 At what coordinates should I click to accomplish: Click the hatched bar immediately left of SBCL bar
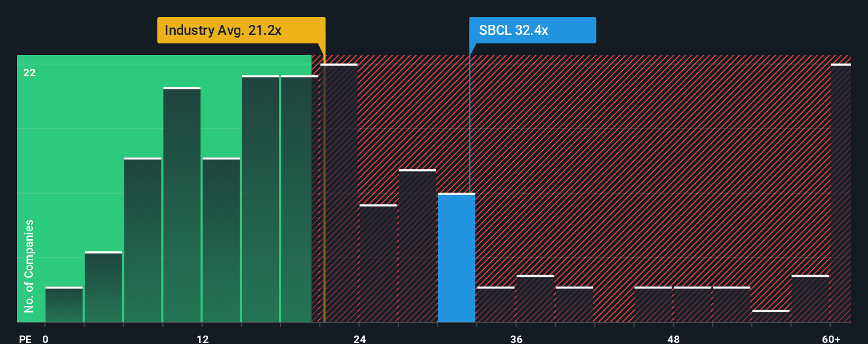[x=418, y=246]
